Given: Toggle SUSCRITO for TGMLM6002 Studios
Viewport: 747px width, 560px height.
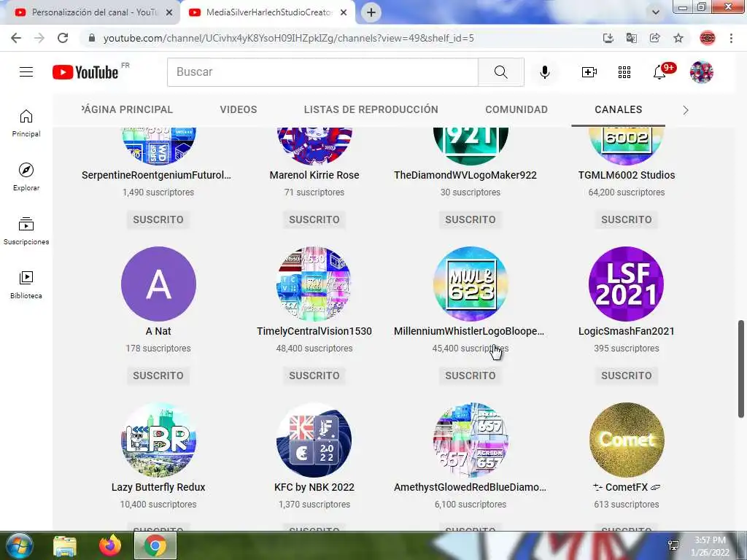Looking at the screenshot, I should 627,219.
